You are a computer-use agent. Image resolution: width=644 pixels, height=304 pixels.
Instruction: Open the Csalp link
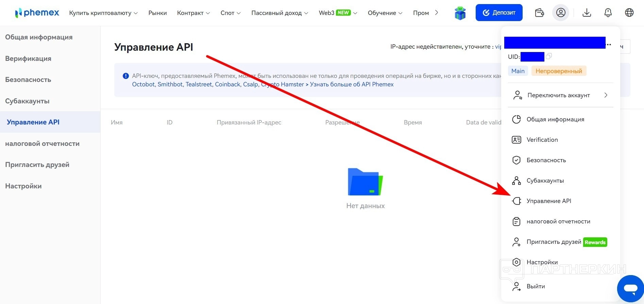coord(251,84)
